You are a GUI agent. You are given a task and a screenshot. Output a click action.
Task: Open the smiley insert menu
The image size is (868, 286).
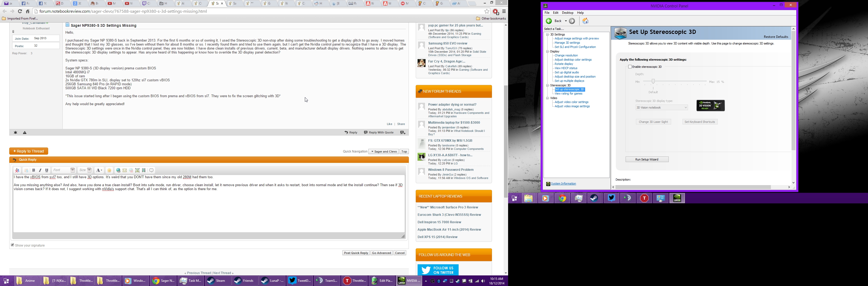click(x=109, y=170)
